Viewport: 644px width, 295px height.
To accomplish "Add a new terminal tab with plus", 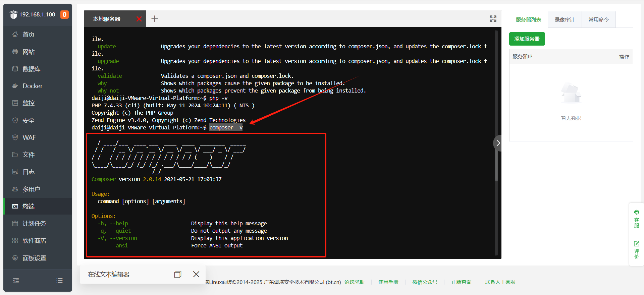I will click(155, 19).
